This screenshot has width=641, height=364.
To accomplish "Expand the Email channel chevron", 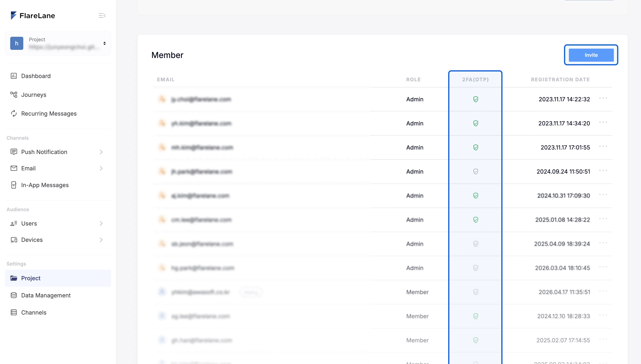I will [x=101, y=168].
